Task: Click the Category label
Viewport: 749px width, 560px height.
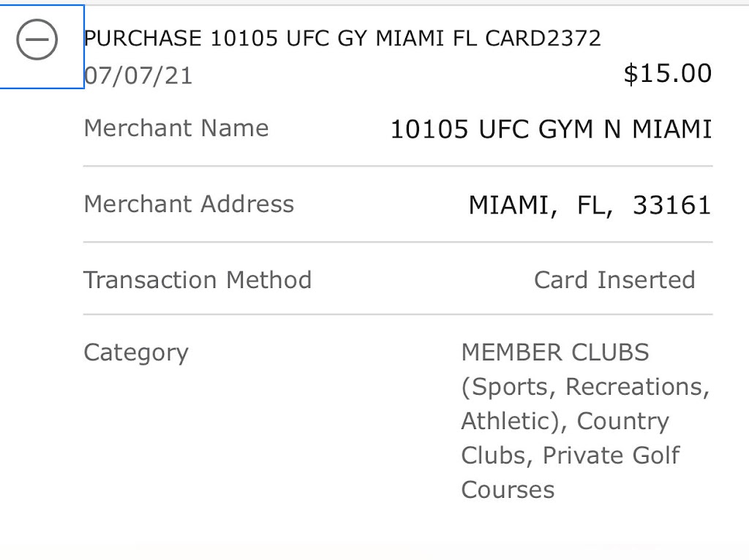Action: point(136,352)
